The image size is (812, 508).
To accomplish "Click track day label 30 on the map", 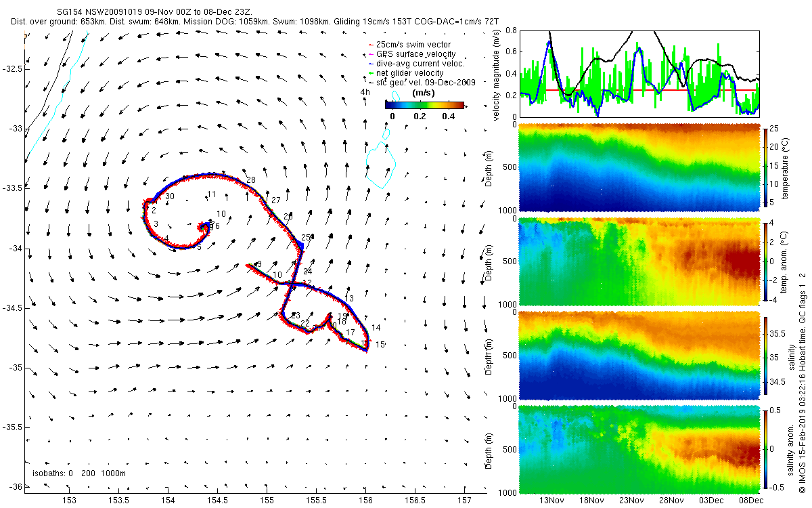I will (x=170, y=196).
